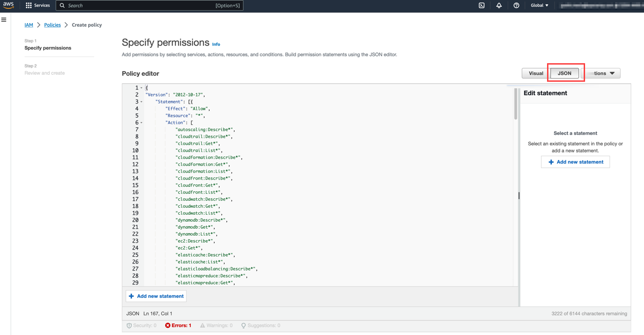Viewport: 644px width, 335px height.
Task: Switch to the Visual editor tab
Action: 536,73
